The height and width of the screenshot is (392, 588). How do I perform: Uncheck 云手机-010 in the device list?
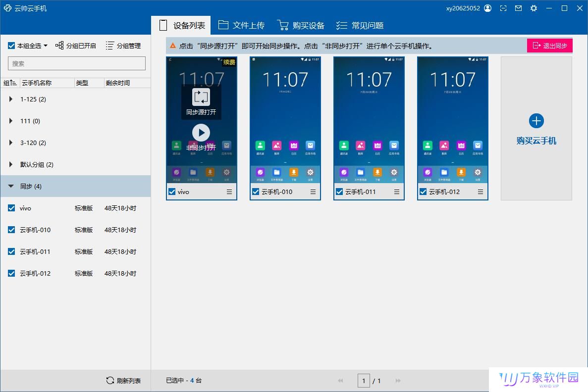pyautogui.click(x=11, y=230)
